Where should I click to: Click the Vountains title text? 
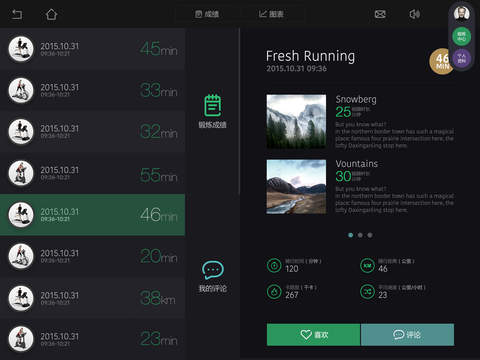(357, 164)
